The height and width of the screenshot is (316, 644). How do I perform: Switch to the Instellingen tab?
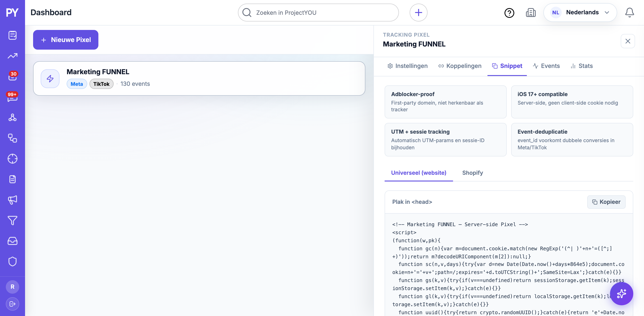[x=408, y=66]
